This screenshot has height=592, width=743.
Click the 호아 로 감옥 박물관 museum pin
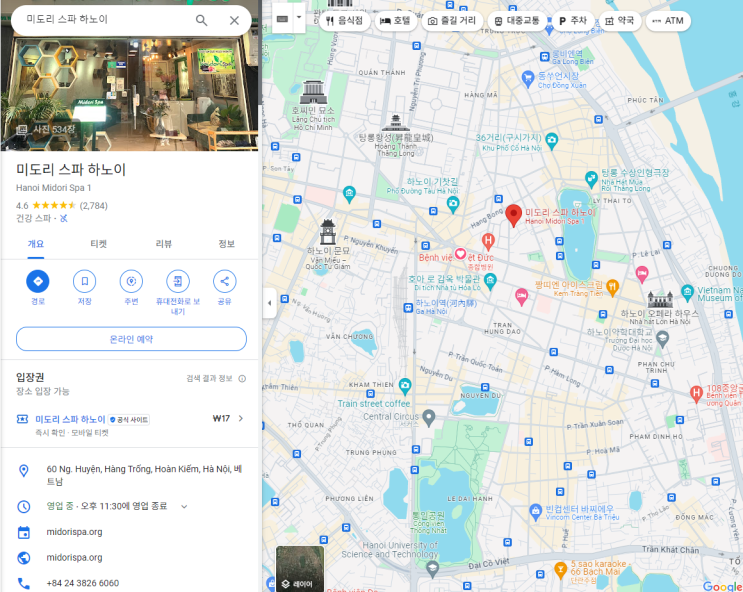(490, 281)
